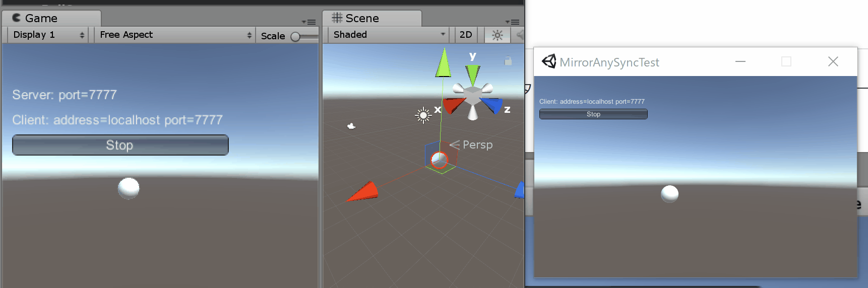
Task: Click the blue Z move handle arrow
Action: click(x=519, y=190)
